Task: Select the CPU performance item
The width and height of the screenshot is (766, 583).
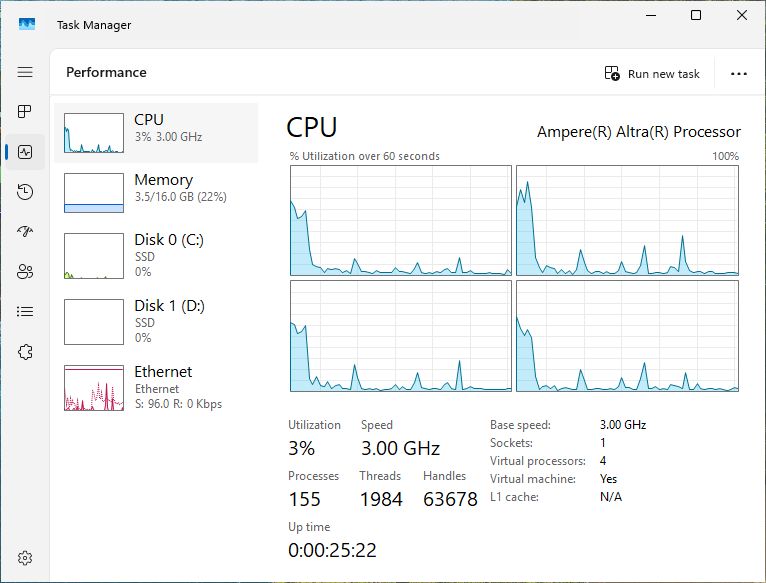Action: click(x=156, y=133)
